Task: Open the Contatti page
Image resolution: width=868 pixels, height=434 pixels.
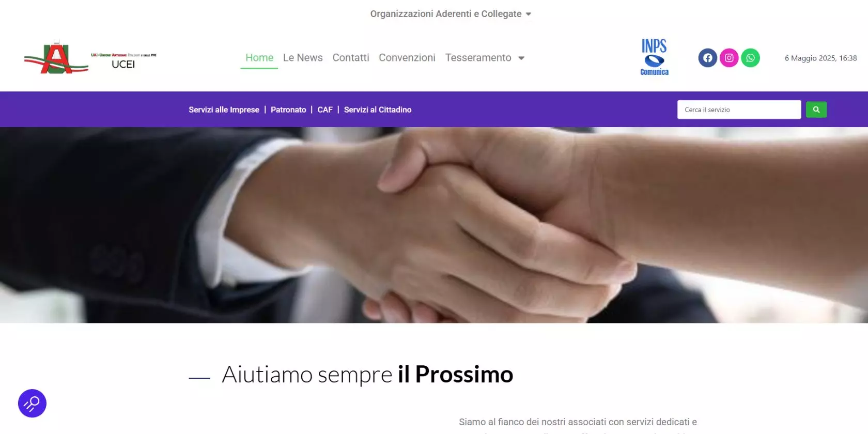Action: click(351, 58)
